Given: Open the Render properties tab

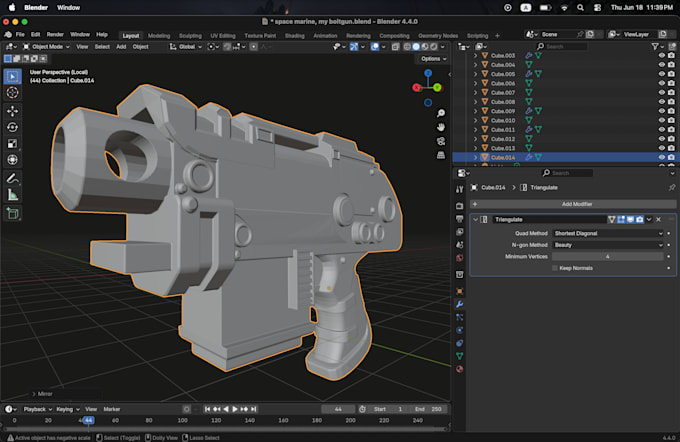Looking at the screenshot, I should point(460,206).
